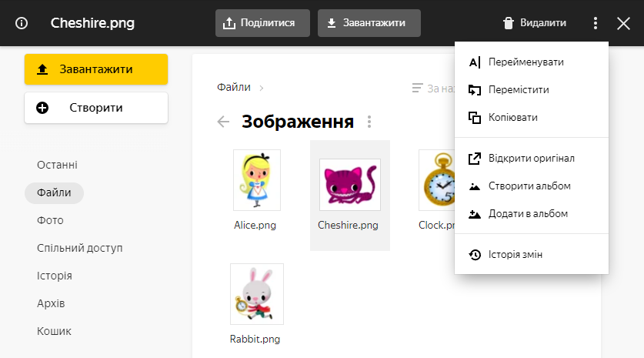Open the three-dot more actions menu in top bar
This screenshot has width=644, height=358.
pos(595,23)
